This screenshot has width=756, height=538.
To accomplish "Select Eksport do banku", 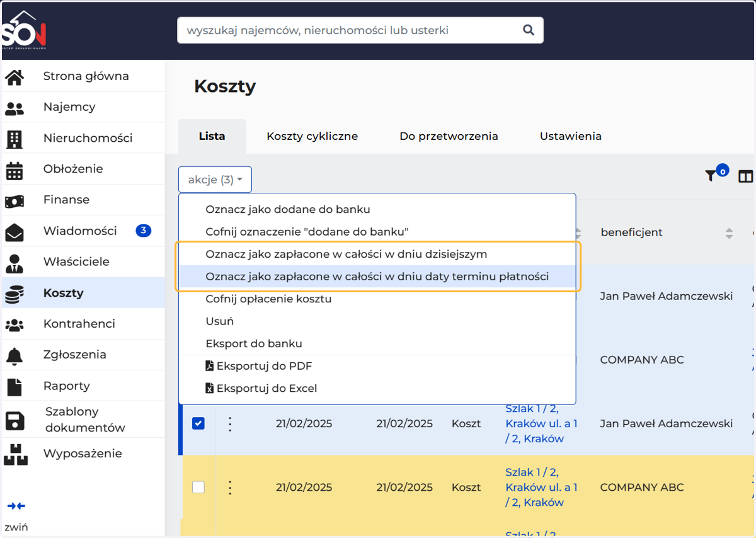I will (x=377, y=343).
